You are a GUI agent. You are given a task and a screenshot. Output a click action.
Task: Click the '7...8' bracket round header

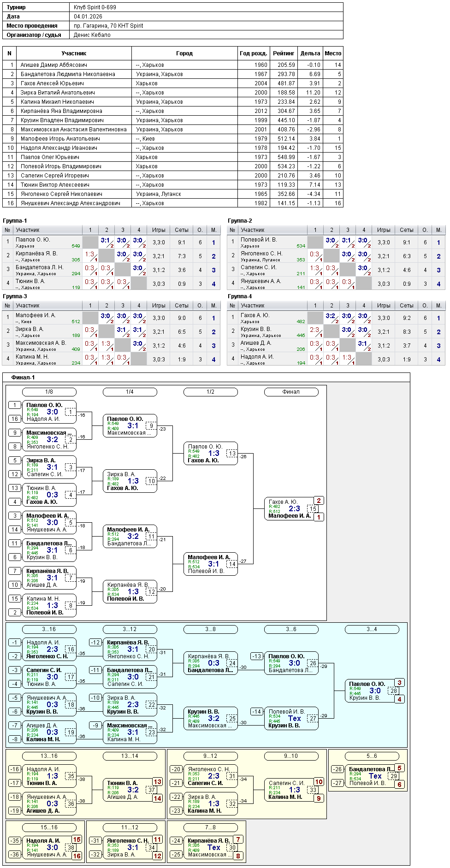click(x=210, y=827)
